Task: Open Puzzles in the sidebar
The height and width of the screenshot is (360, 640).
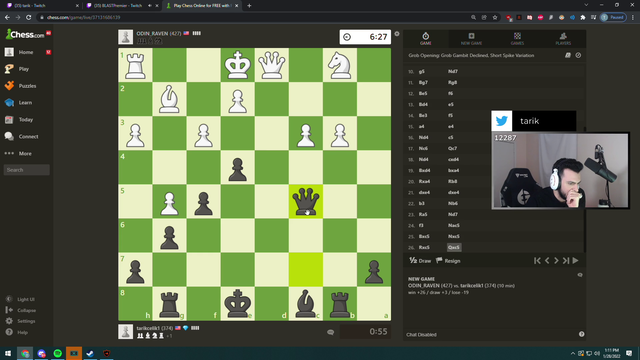Action: pyautogui.click(x=27, y=86)
